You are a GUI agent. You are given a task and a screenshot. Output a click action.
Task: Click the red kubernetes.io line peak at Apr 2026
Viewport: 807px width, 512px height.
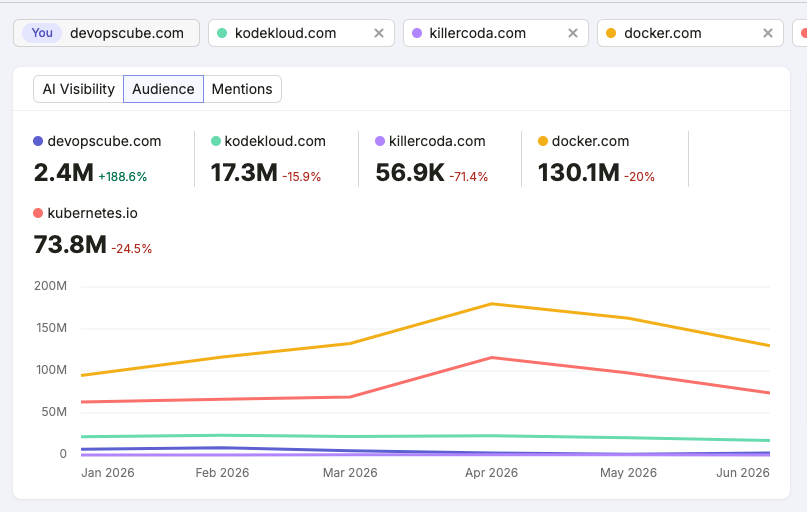tap(492, 358)
